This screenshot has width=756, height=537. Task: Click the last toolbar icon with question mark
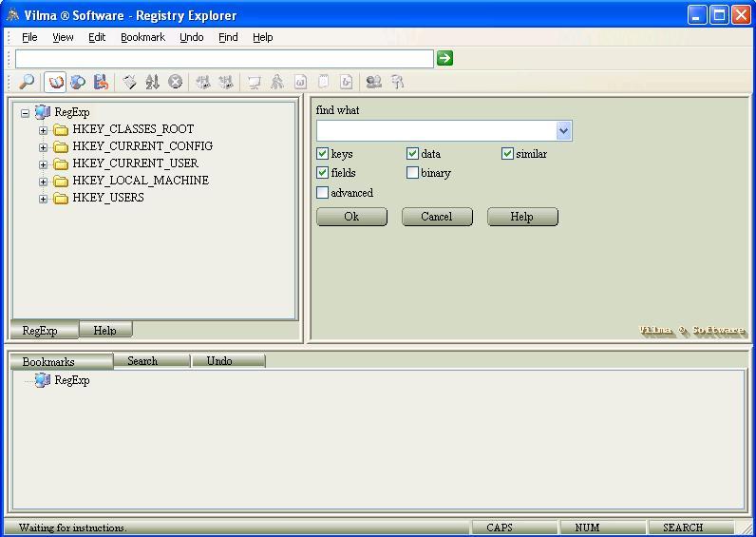tap(397, 82)
